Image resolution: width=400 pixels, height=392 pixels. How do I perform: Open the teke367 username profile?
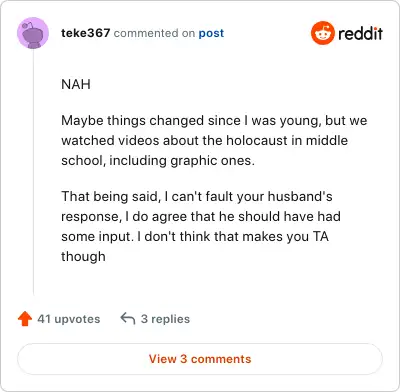85,33
